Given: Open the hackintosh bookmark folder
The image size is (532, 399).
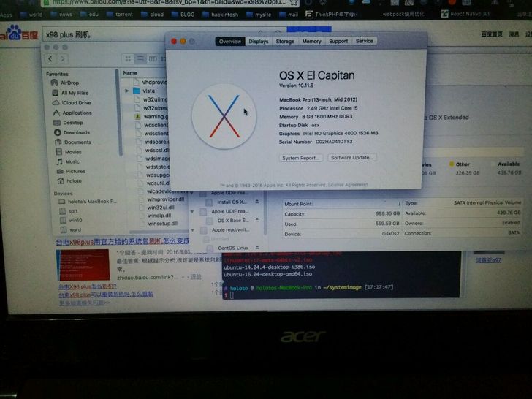Looking at the screenshot, I should coord(220,15).
